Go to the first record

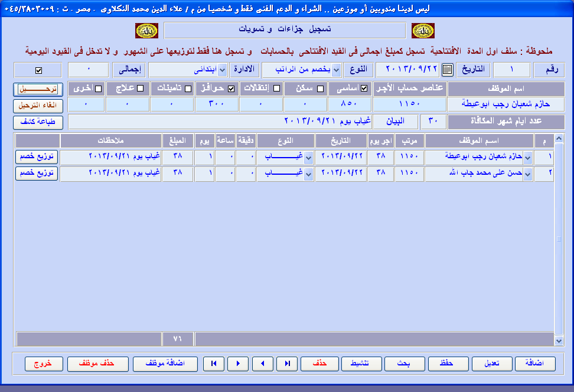213,364
